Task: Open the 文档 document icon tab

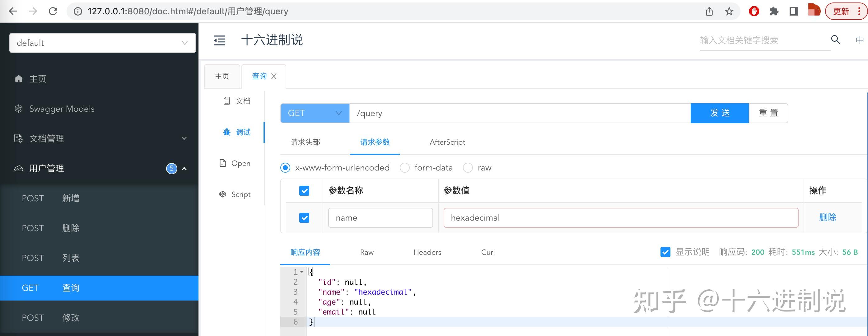Action: [x=227, y=101]
